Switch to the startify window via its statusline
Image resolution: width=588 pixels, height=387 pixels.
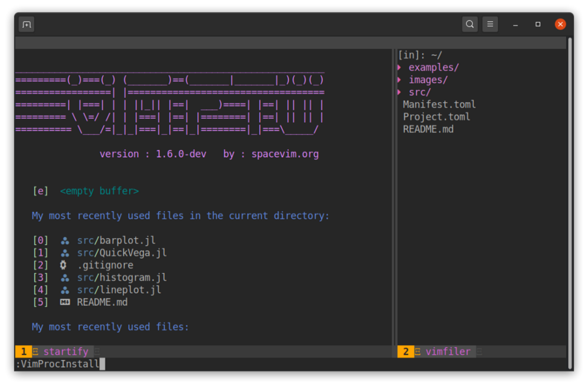pos(65,351)
